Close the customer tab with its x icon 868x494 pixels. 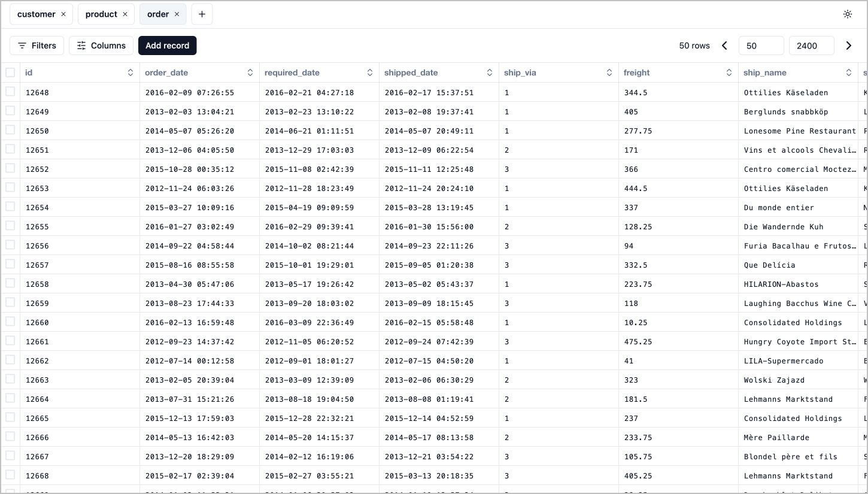click(x=63, y=14)
